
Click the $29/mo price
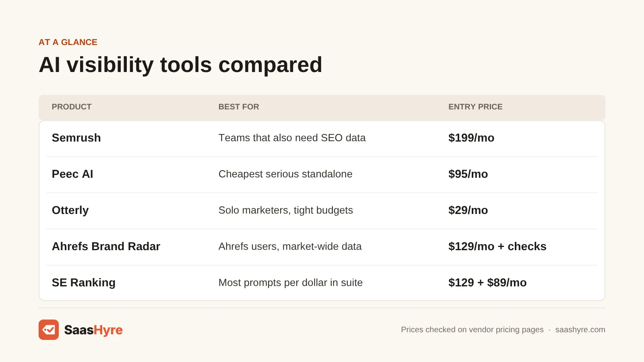468,210
